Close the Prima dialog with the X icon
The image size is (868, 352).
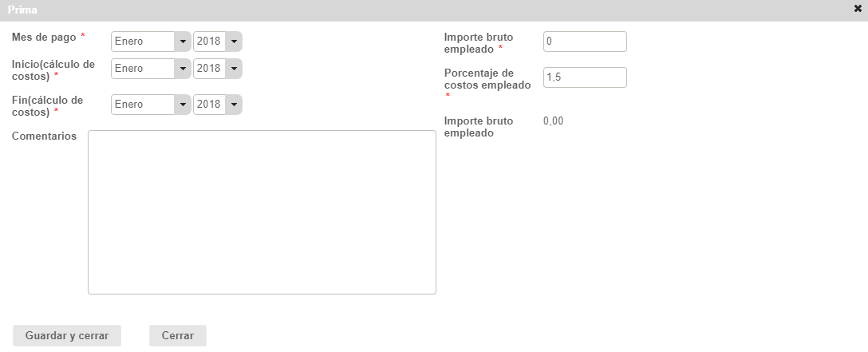coord(858,10)
